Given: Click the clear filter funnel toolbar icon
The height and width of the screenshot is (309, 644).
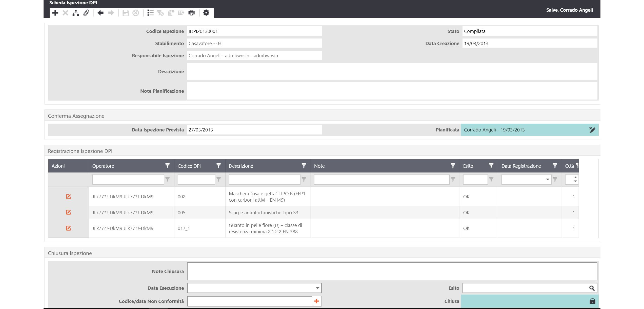Looking at the screenshot, I should (160, 13).
